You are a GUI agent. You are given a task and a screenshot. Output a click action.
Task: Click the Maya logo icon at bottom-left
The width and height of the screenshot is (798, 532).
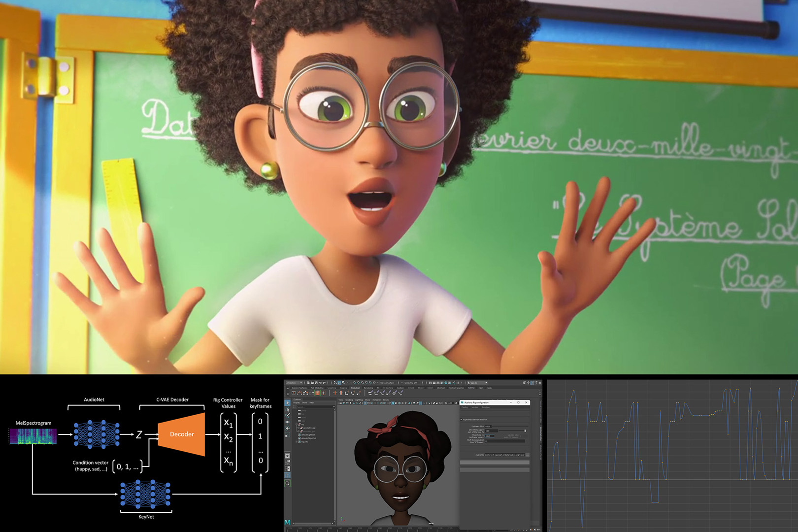coord(288,522)
